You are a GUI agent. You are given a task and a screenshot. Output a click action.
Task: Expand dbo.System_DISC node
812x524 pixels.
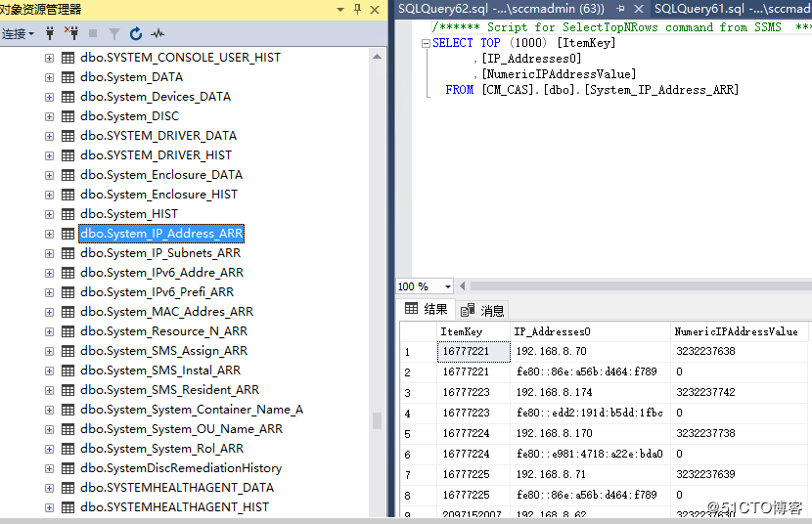pos(49,116)
